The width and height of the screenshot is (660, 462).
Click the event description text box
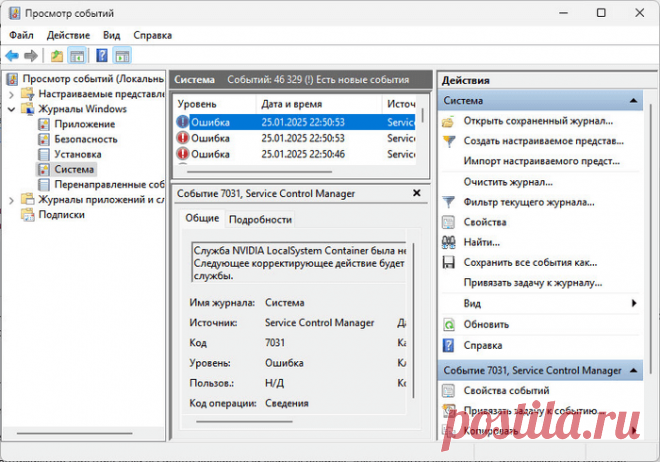tap(298, 263)
